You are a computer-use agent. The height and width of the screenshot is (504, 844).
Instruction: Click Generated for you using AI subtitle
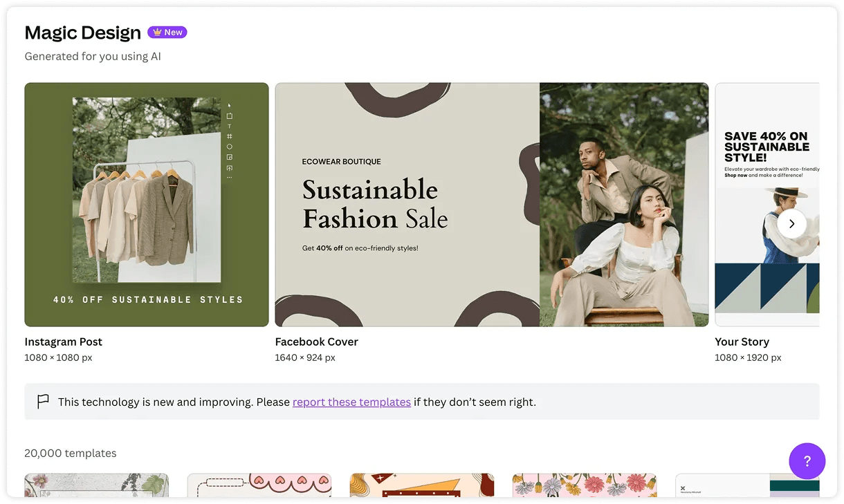pyautogui.click(x=93, y=57)
